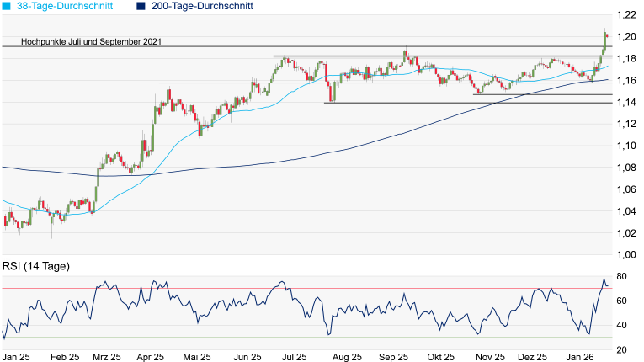This screenshot has height=362, width=644.
Task: Select the 1,14 price axis value
Action: click(625, 103)
